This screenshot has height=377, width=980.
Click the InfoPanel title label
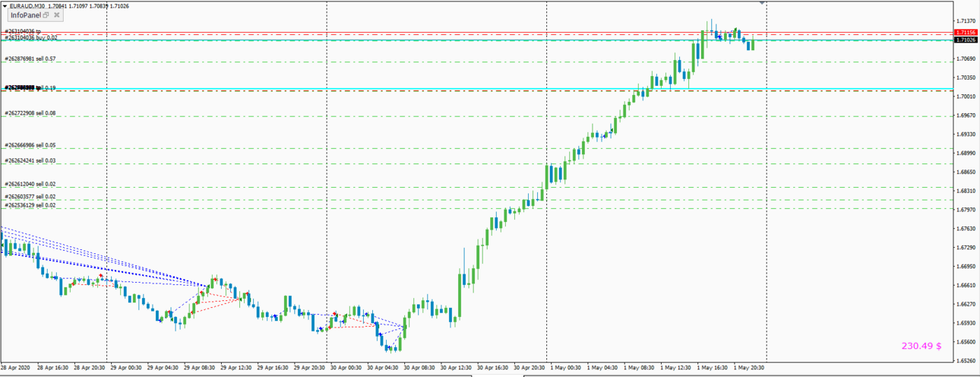[25, 15]
